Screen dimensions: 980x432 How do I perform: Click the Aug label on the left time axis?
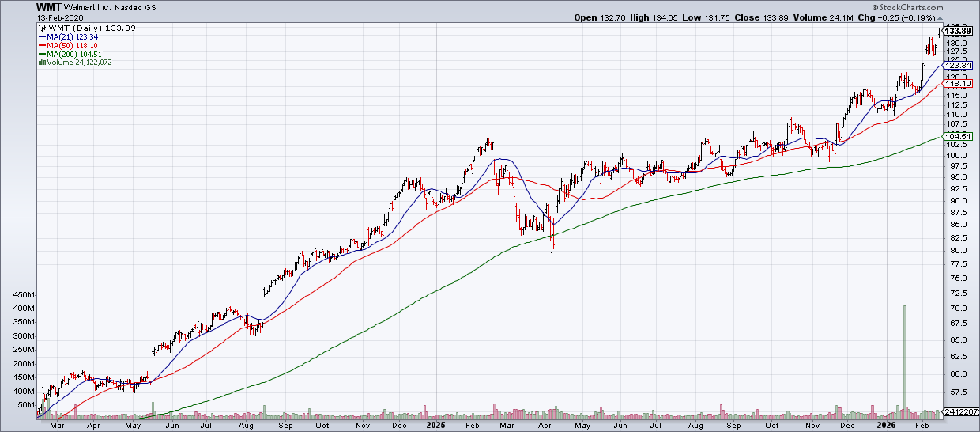(x=245, y=425)
